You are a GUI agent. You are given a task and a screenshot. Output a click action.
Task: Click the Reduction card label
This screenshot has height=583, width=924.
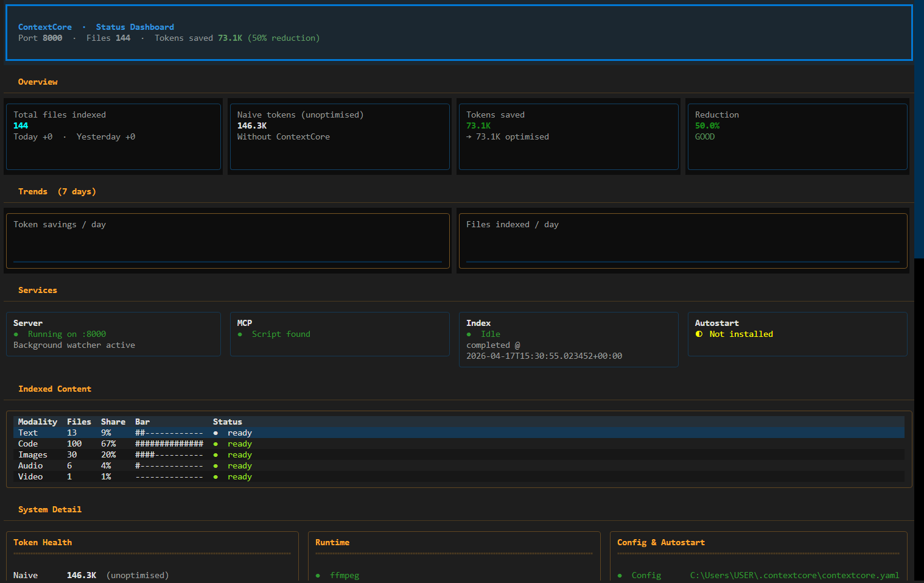717,115
